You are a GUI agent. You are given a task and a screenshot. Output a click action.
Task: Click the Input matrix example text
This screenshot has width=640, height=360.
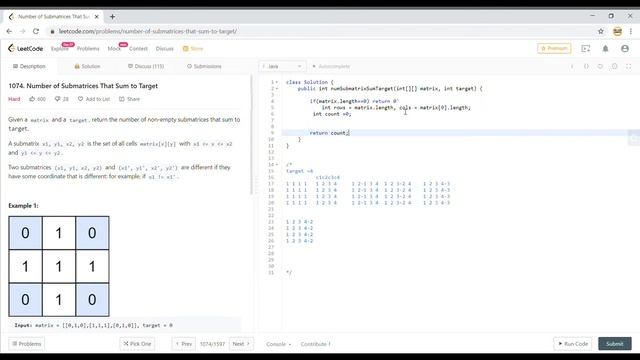(93, 325)
